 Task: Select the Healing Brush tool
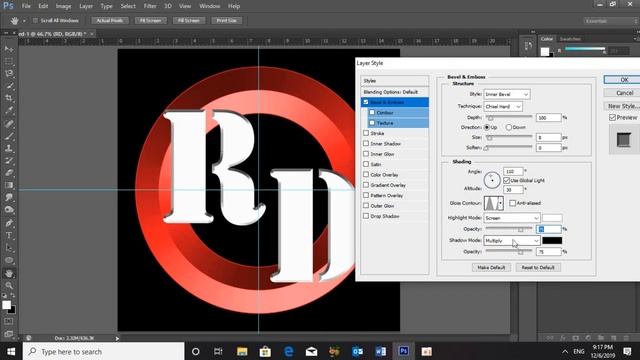(9, 124)
